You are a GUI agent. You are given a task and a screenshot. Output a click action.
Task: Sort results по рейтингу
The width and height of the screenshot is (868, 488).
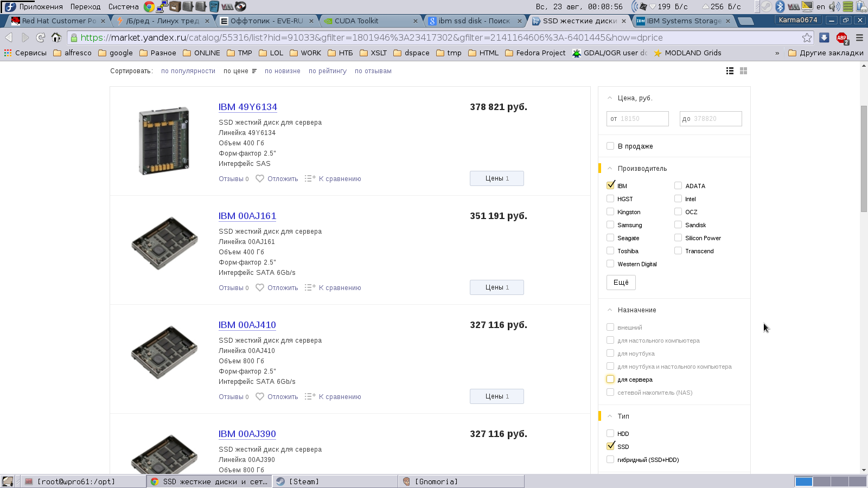click(x=328, y=71)
